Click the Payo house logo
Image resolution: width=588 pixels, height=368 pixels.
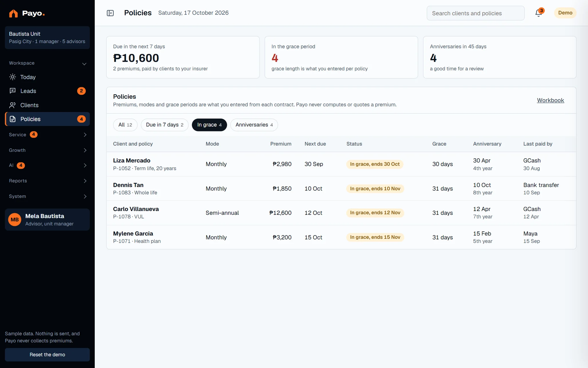tap(13, 13)
